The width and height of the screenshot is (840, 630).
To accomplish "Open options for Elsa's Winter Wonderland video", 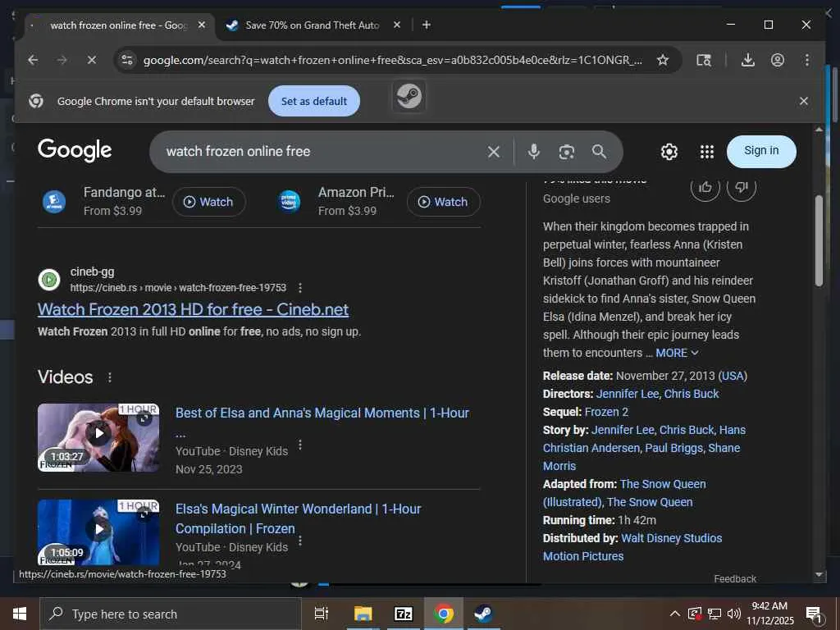I will pos(300,541).
